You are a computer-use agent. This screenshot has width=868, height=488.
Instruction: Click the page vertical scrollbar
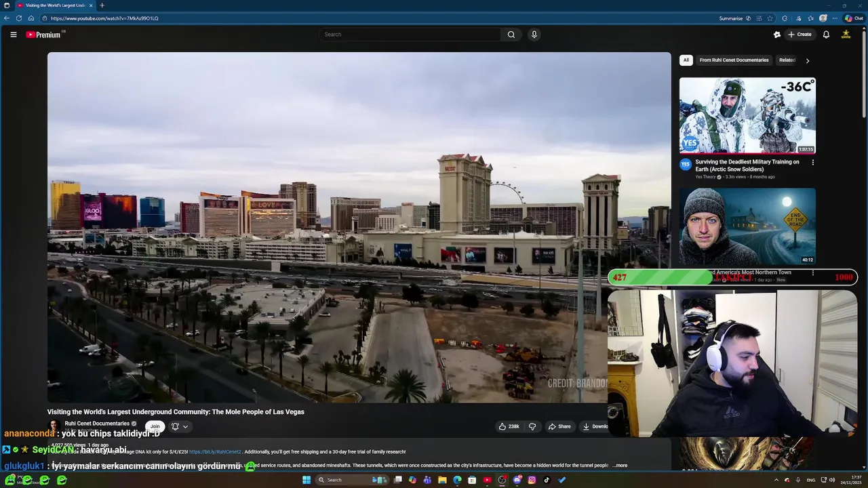tap(865, 75)
